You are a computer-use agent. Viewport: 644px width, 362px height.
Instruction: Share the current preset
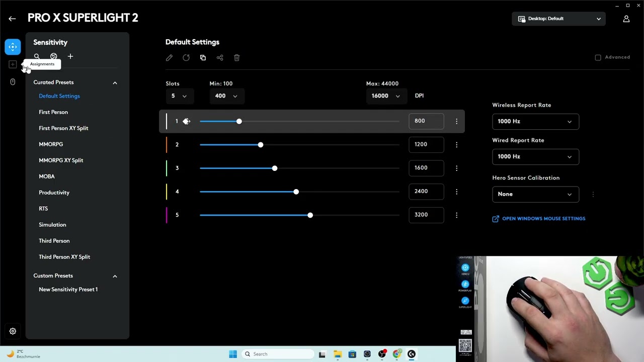[x=220, y=58]
